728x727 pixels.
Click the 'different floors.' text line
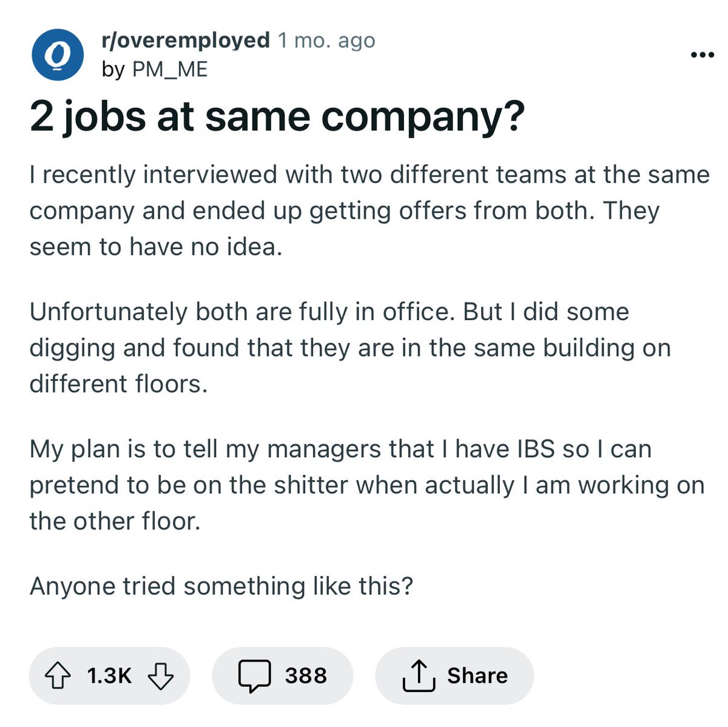118,384
